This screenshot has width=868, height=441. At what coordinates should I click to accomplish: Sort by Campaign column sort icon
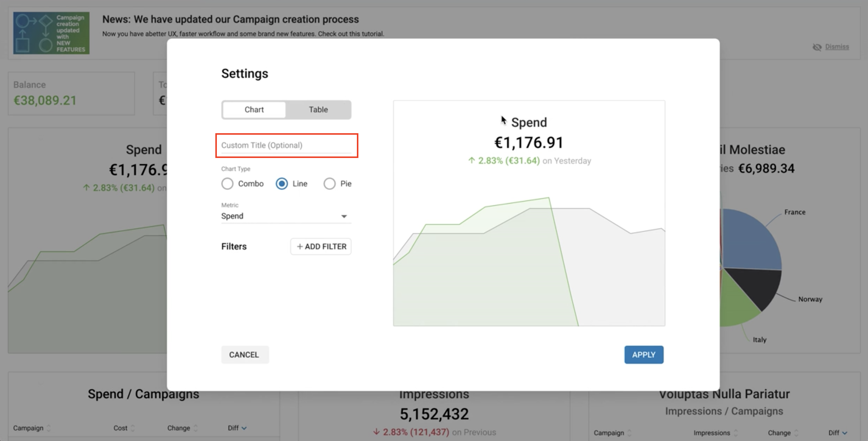pyautogui.click(x=49, y=428)
